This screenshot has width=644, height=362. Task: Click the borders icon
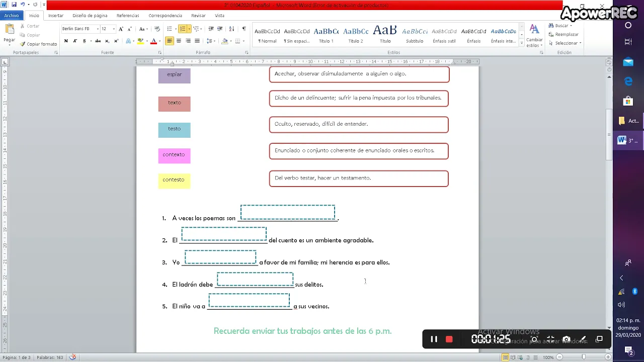click(x=237, y=41)
